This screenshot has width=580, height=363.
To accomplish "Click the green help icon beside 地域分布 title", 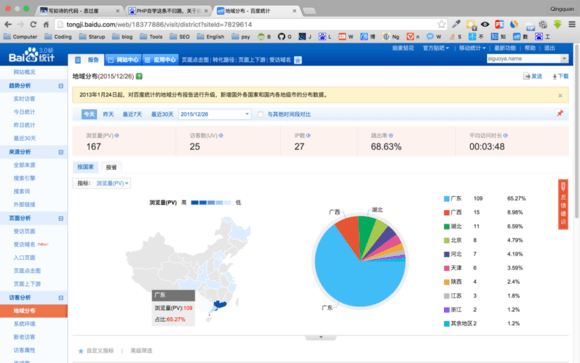I will pos(139,76).
